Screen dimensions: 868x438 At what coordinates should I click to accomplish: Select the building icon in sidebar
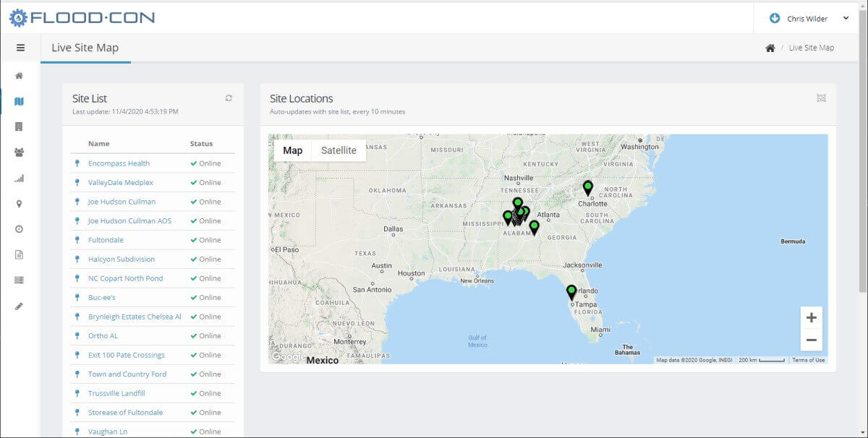point(20,127)
